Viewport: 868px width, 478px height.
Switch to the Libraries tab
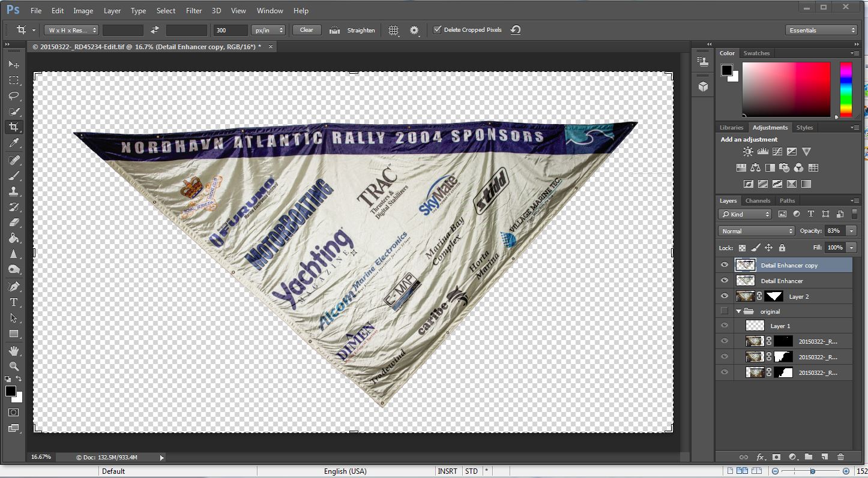[731, 127]
